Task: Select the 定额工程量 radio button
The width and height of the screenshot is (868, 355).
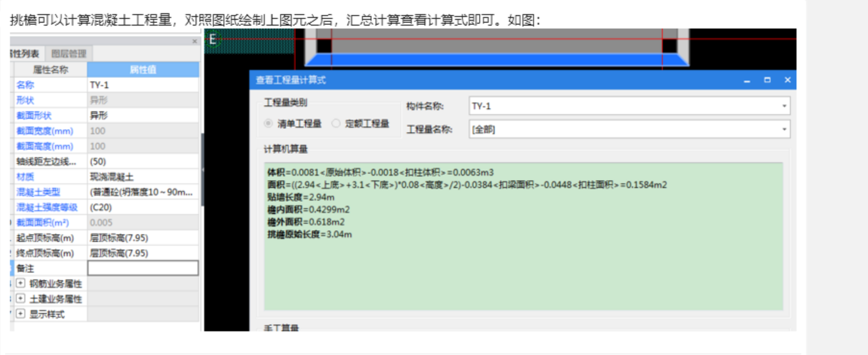Action: 337,124
